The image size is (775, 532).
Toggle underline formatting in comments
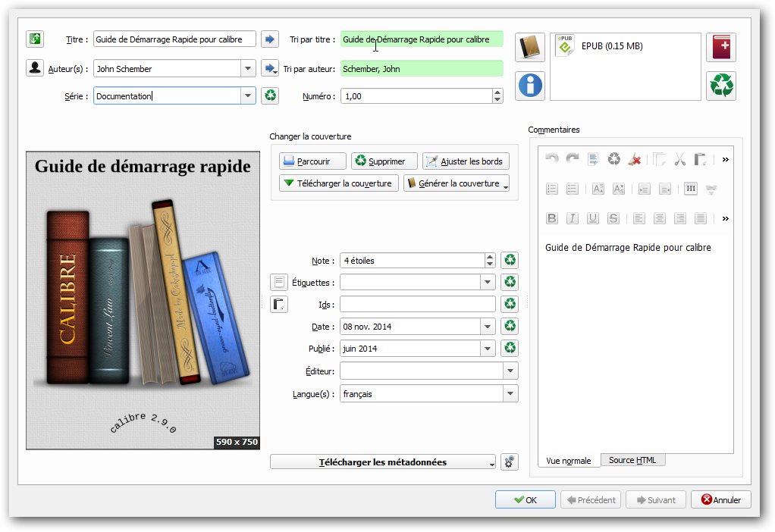click(x=593, y=218)
